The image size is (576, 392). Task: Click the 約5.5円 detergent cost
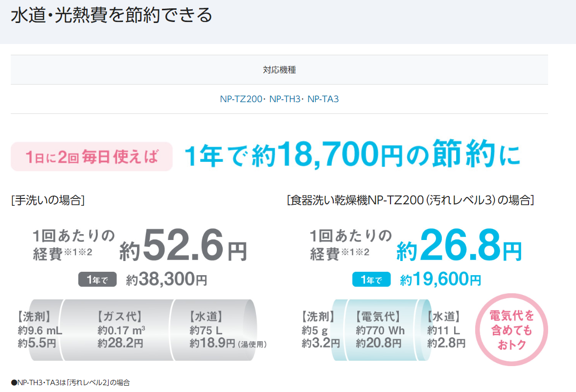(37, 343)
